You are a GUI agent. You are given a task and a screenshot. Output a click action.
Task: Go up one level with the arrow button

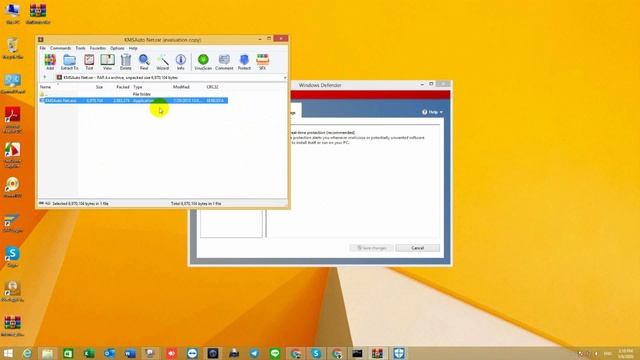click(x=44, y=77)
